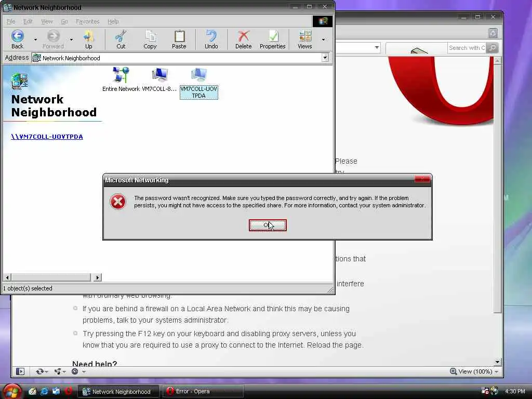Click the Opera vertical scrollbar thumb
The width and height of the screenshot is (532, 399).
point(497,188)
